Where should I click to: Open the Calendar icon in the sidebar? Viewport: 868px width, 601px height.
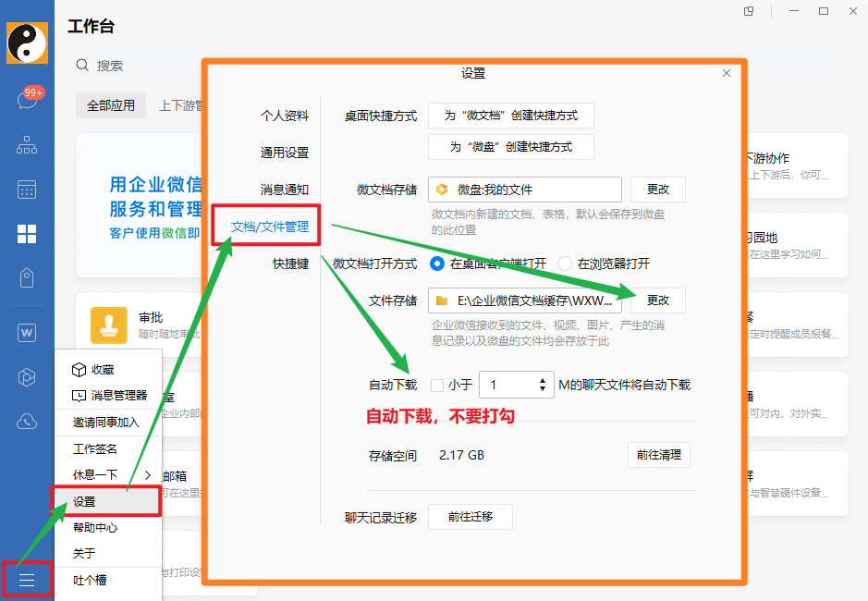27,190
